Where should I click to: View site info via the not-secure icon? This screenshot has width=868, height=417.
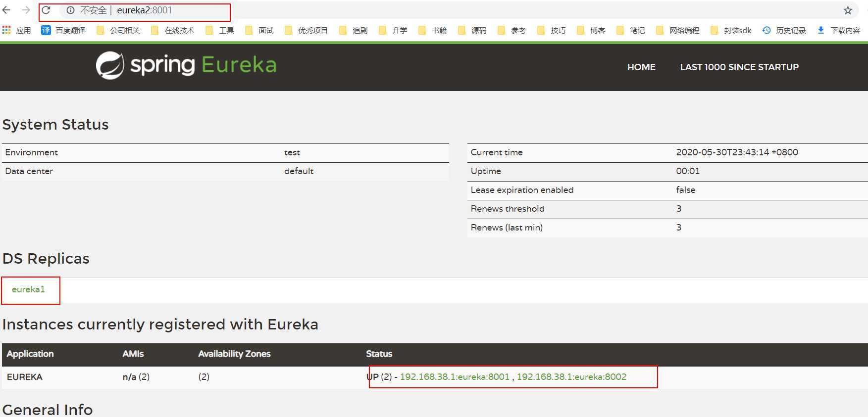(x=70, y=10)
